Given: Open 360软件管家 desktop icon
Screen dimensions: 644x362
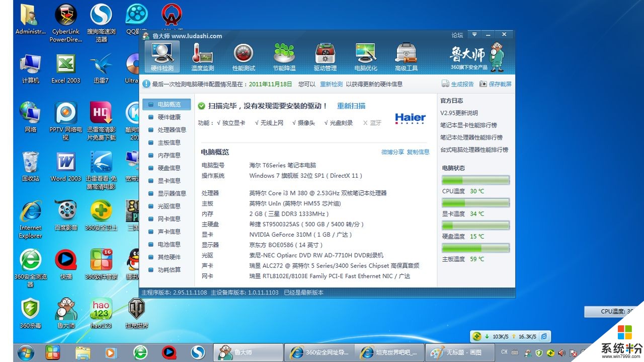Looking at the screenshot, I should 101,264.
